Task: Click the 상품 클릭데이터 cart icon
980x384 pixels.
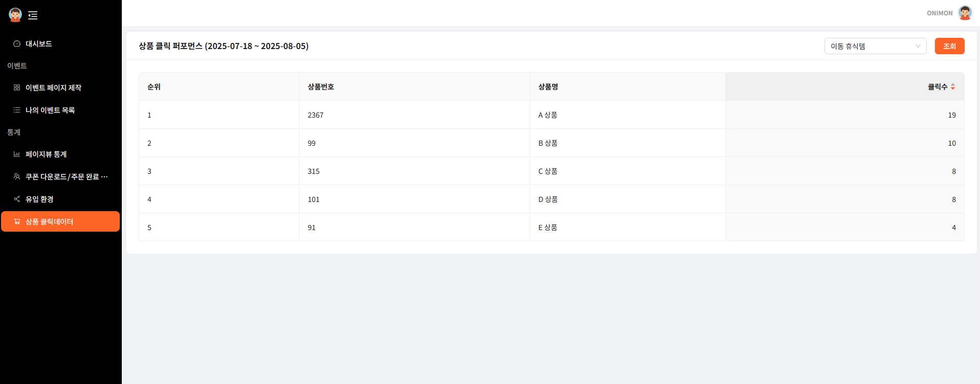Action: click(17, 222)
